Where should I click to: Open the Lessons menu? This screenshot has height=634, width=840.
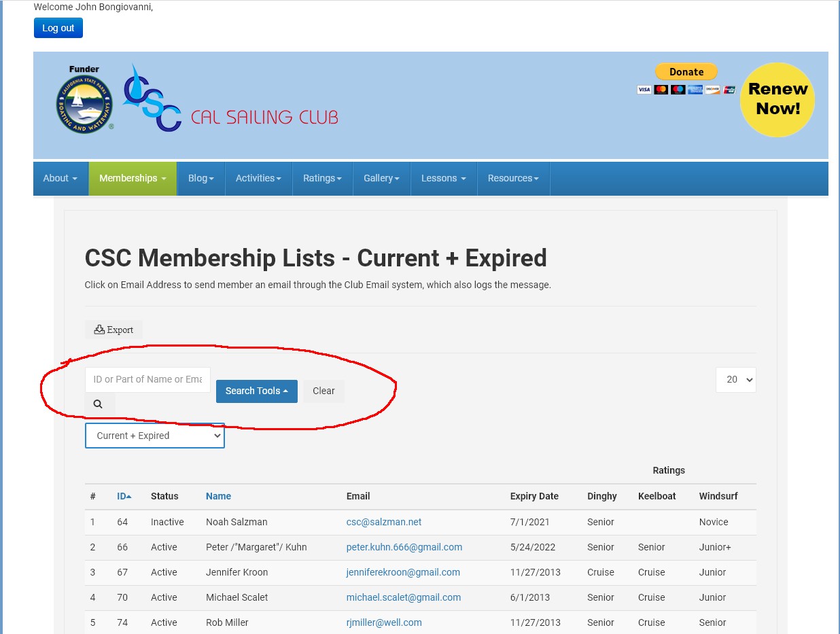pyautogui.click(x=444, y=178)
